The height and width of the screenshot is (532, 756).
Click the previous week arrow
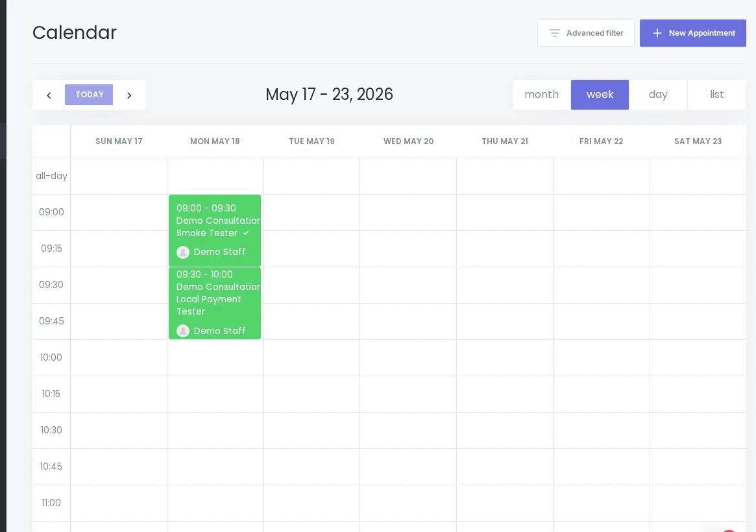(49, 95)
